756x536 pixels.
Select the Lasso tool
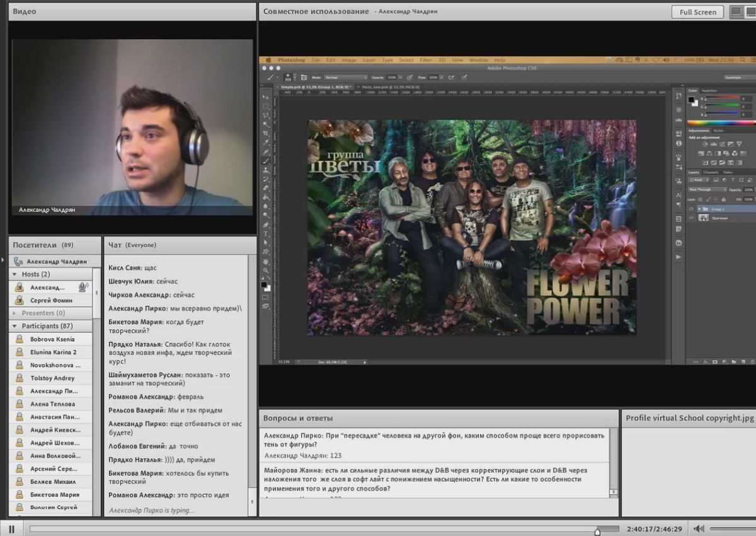coord(266,115)
